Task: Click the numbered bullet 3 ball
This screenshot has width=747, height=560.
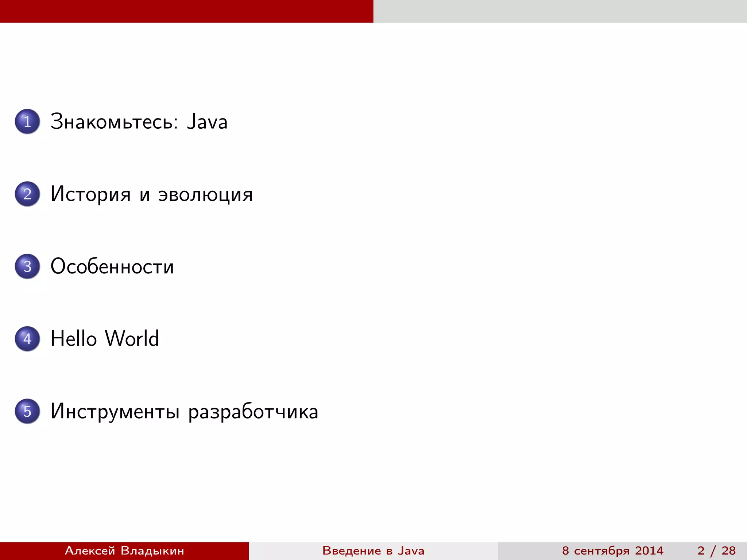Action: [27, 266]
